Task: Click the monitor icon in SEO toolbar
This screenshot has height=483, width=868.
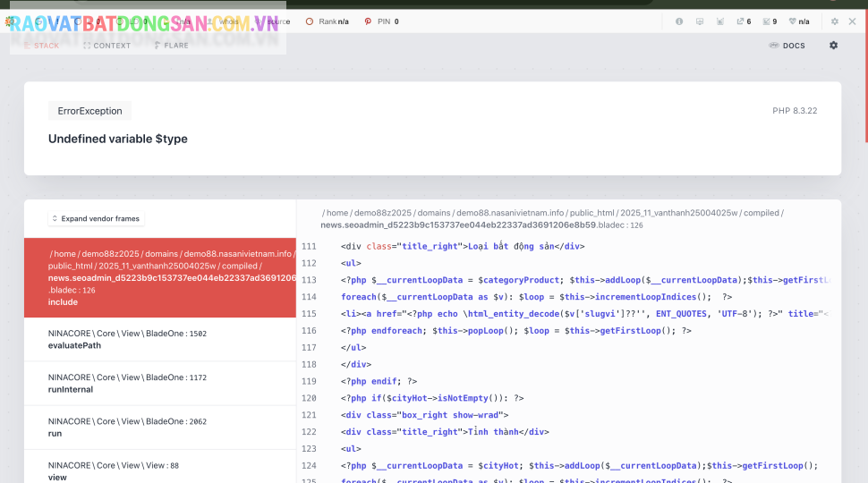Action: 700,21
